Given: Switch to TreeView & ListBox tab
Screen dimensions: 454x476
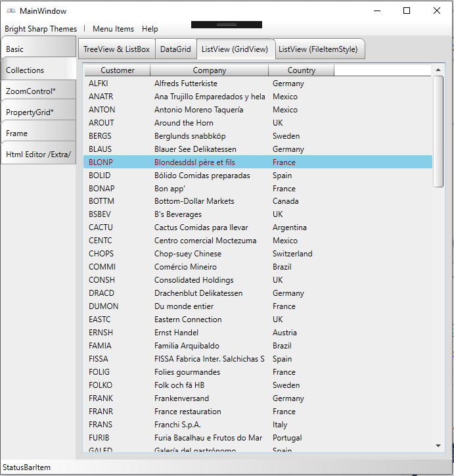Looking at the screenshot, I should [116, 49].
